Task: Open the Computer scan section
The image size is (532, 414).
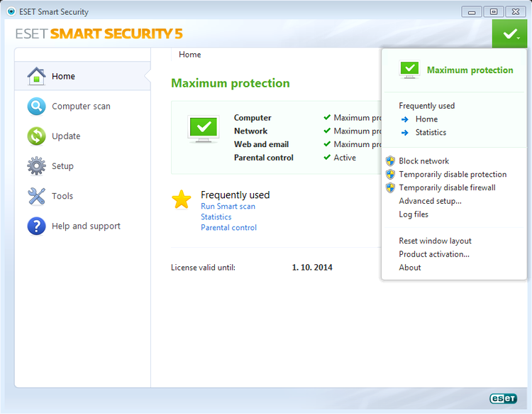Action: [x=82, y=107]
